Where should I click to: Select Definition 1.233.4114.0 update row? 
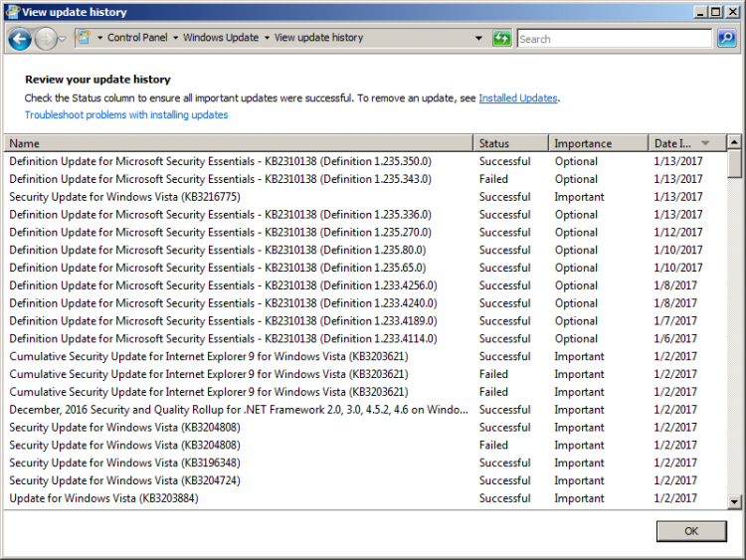point(365,339)
